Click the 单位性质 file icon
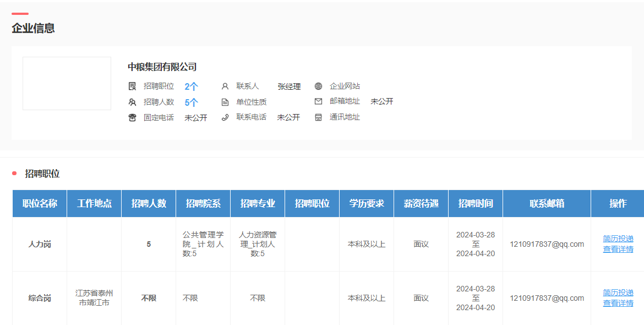The width and height of the screenshot is (644, 325). click(x=225, y=102)
